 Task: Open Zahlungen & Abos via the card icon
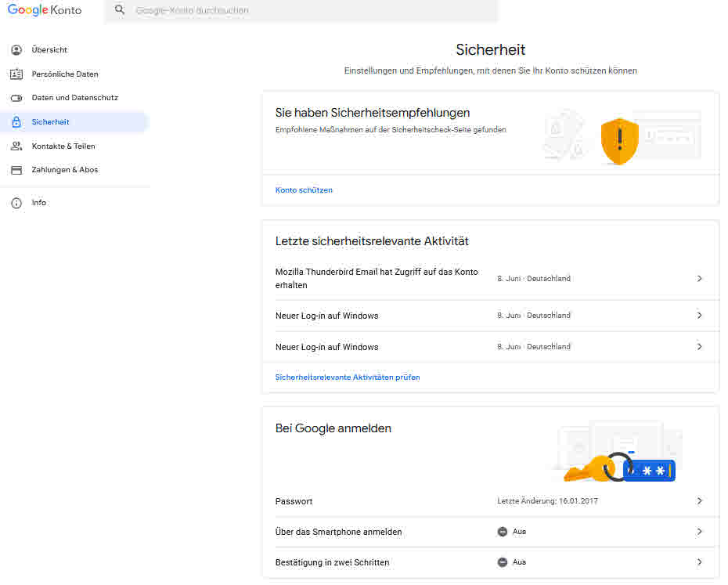(16, 169)
